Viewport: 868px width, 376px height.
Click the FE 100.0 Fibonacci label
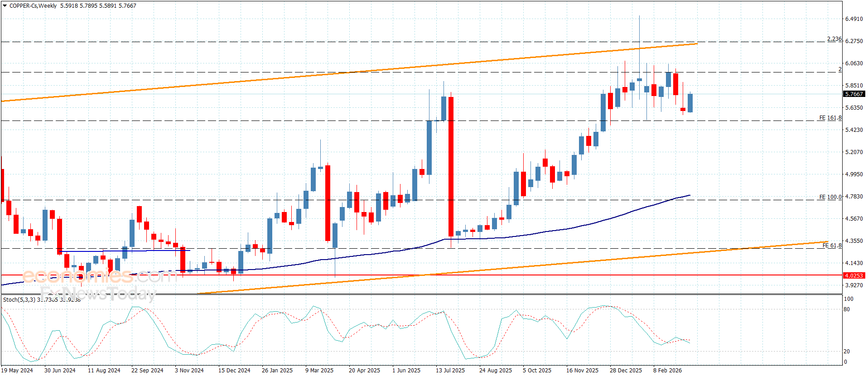[x=830, y=197]
